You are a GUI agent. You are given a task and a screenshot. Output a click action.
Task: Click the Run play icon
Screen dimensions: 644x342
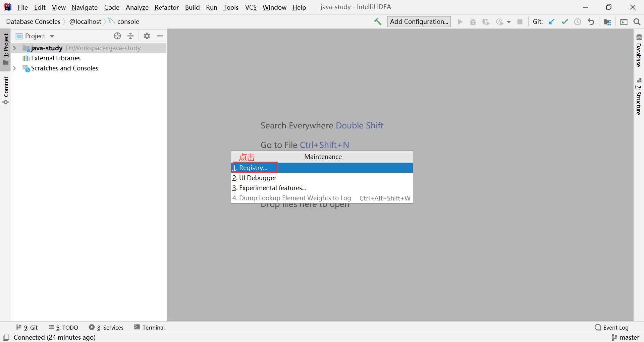460,22
